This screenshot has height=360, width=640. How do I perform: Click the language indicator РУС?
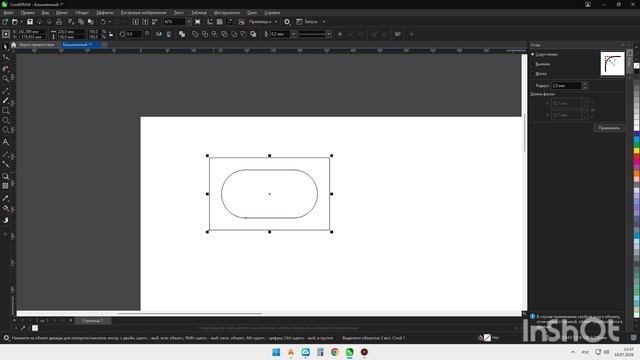[585, 352]
